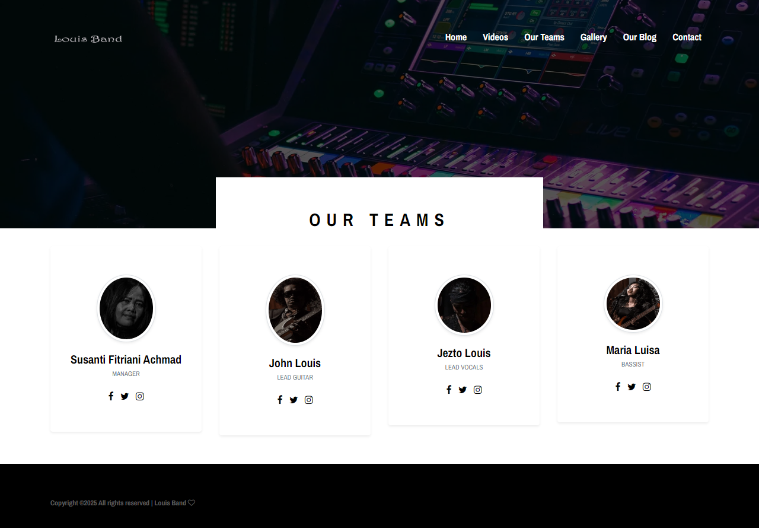Select Our Teams in navigation
The height and width of the screenshot is (532, 759).
pyautogui.click(x=544, y=37)
